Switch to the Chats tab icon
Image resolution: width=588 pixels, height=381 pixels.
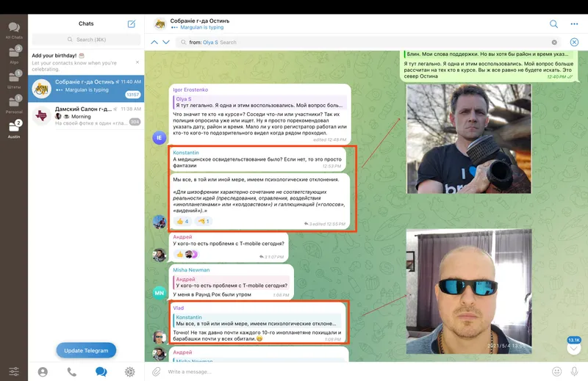point(101,371)
